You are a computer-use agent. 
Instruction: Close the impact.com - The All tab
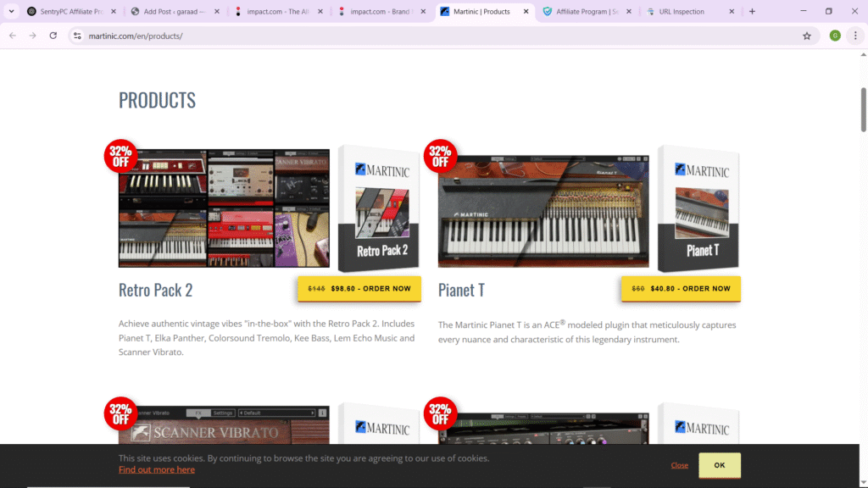pyautogui.click(x=320, y=11)
